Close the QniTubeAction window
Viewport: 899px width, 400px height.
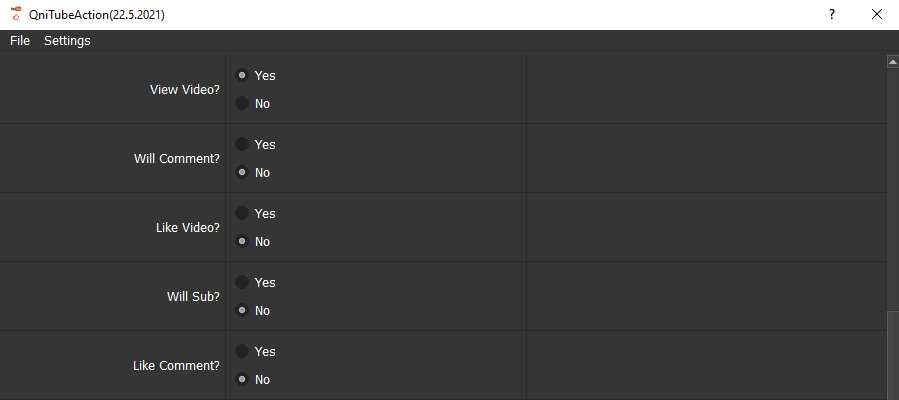pos(877,14)
